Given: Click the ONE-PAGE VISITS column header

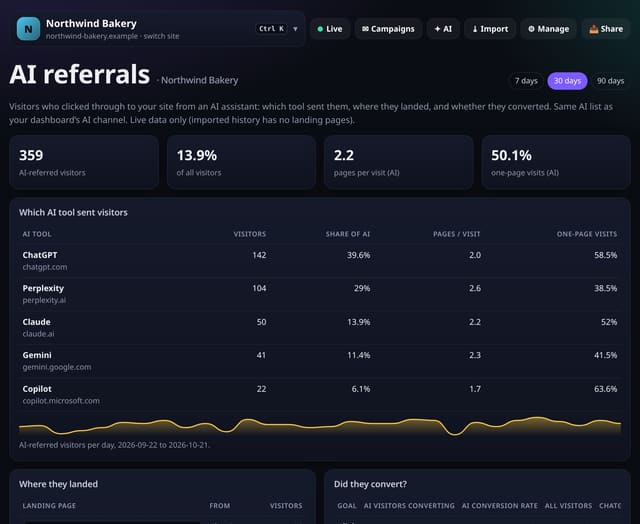Looking at the screenshot, I should [x=587, y=234].
